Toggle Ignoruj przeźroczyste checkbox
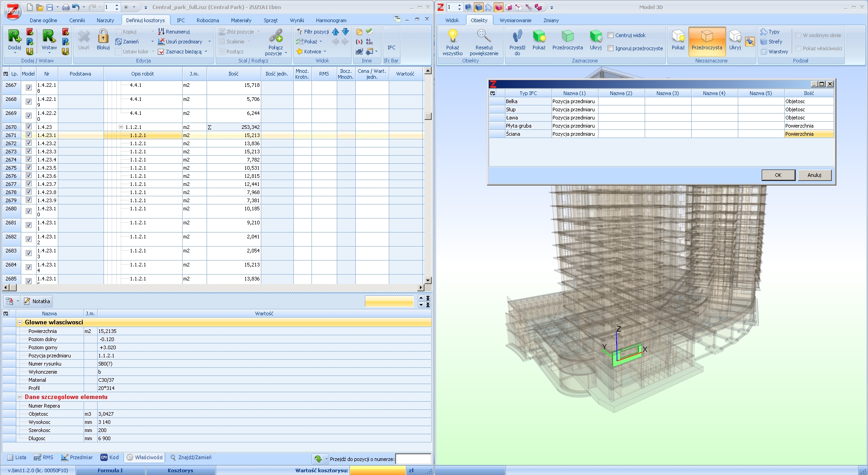Screen dimensions: 868x475 pyautogui.click(x=611, y=48)
